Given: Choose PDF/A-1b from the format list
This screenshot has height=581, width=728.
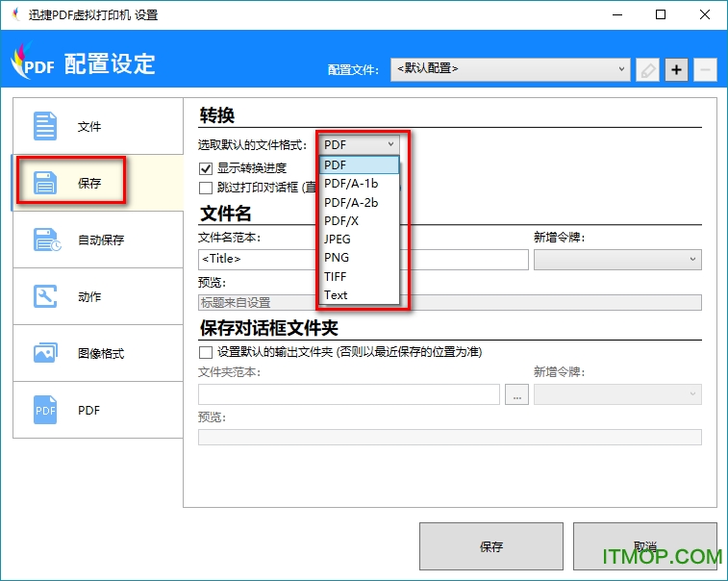Looking at the screenshot, I should (360, 184).
